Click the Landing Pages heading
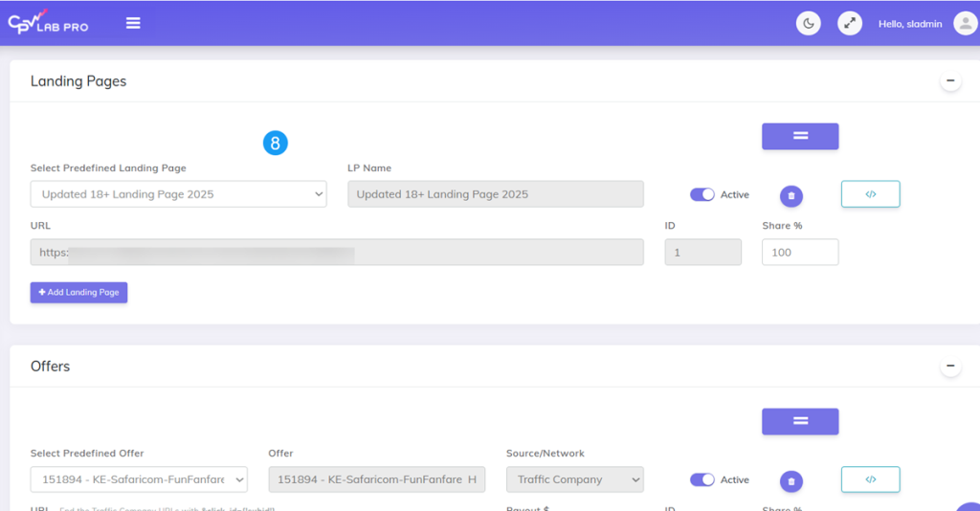Image resolution: width=980 pixels, height=511 pixels. (78, 81)
